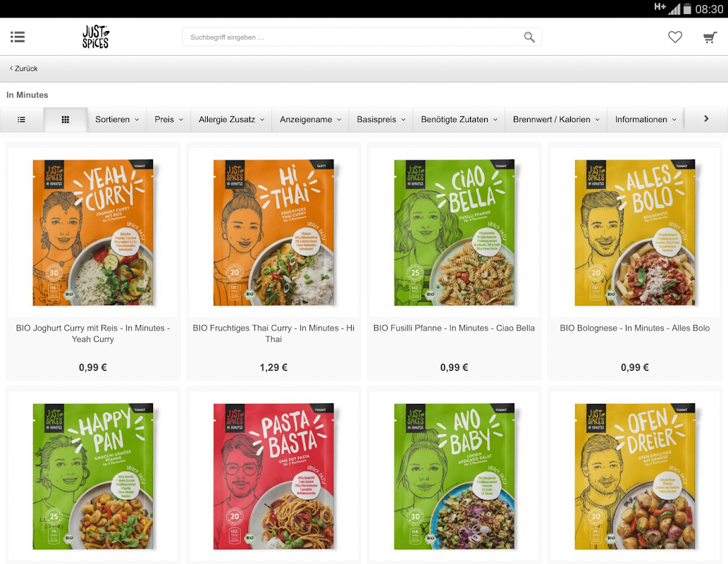Switch to grid view layout
Image resolution: width=728 pixels, height=564 pixels.
pos(66,119)
